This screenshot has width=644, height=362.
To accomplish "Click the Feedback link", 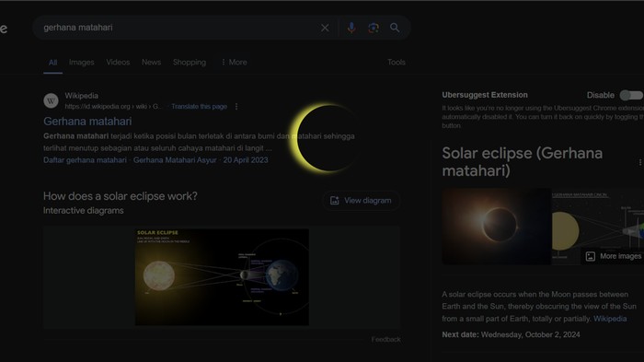I will [x=385, y=339].
